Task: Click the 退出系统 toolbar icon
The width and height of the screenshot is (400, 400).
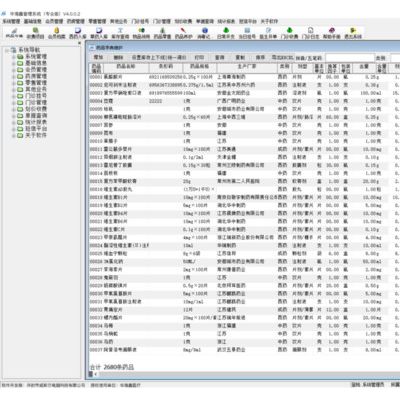Action: (353, 33)
